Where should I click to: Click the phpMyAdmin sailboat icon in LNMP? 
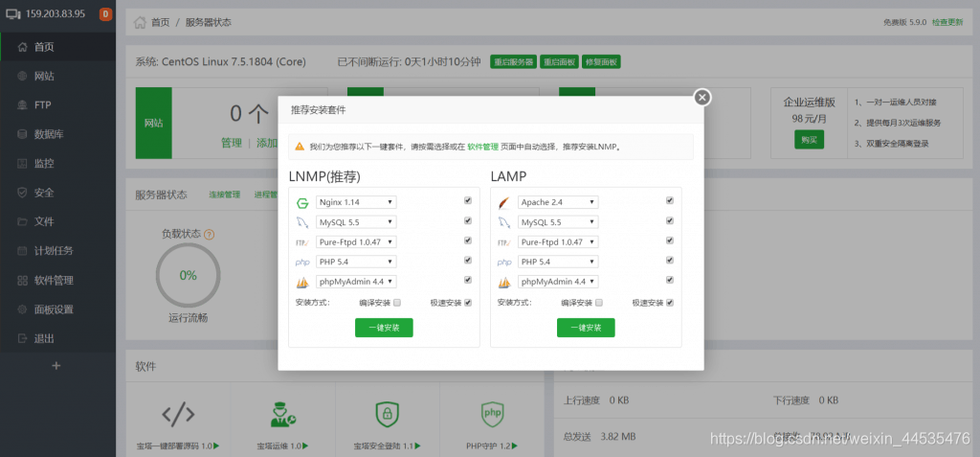tap(302, 283)
